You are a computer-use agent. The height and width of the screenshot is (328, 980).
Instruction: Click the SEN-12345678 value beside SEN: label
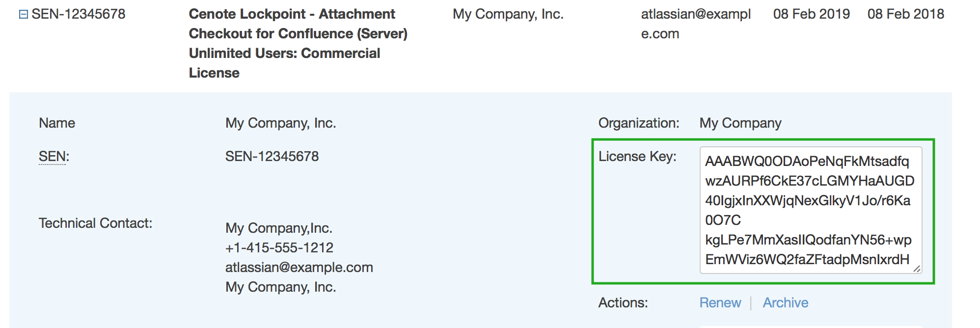[272, 156]
